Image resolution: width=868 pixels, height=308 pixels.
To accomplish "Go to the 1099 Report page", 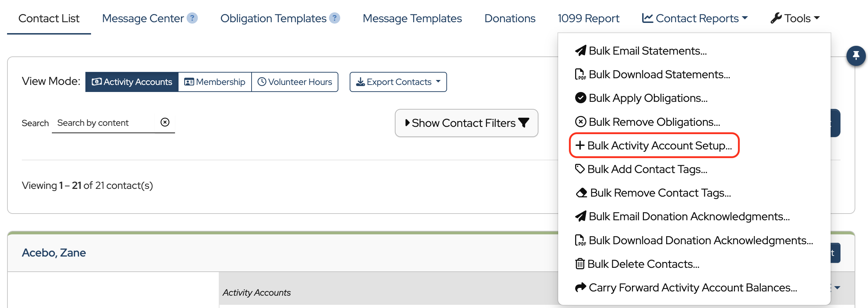I will (588, 18).
